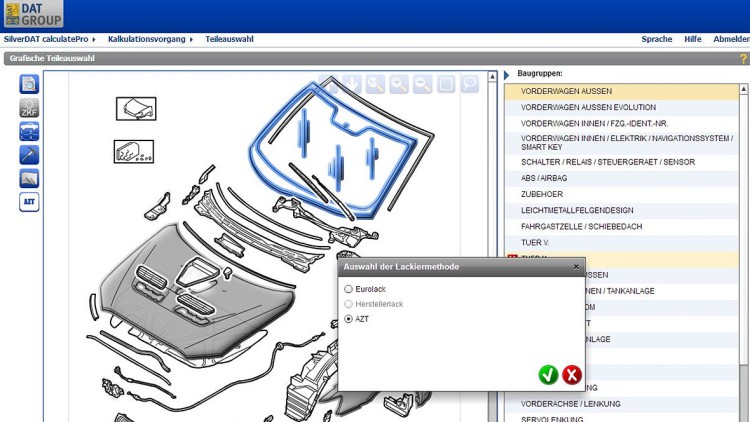Click the document search icon in left sidebar
The image size is (750, 422).
click(x=29, y=84)
